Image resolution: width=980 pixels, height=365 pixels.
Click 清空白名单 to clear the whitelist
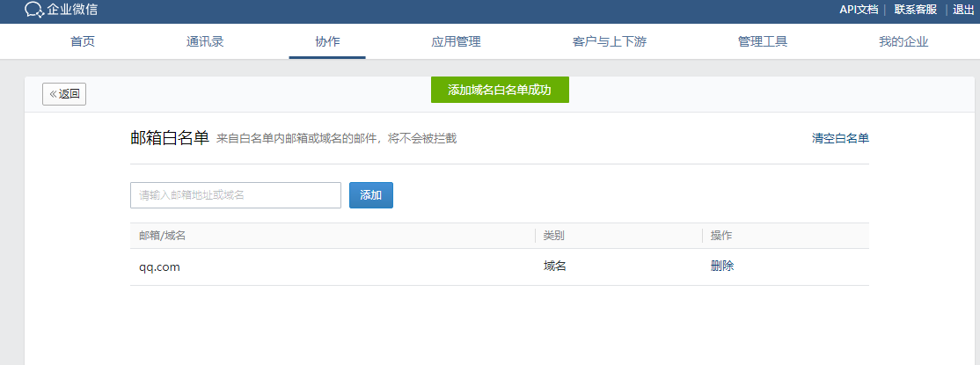pyautogui.click(x=840, y=138)
